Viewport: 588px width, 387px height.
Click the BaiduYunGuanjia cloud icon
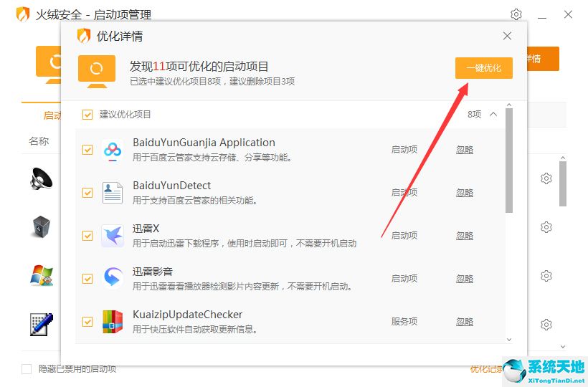(x=113, y=150)
